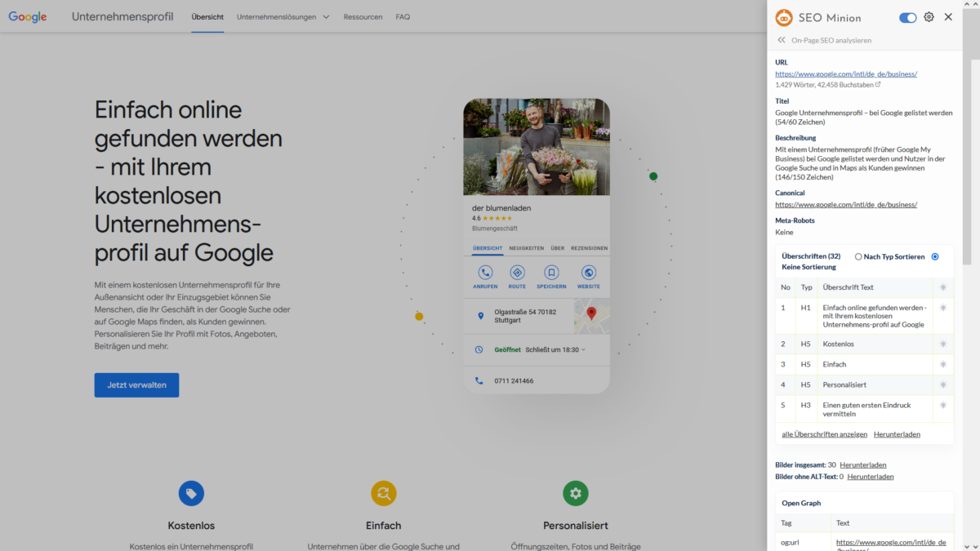980x551 pixels.
Task: Click the Google logo
Action: coord(28,17)
